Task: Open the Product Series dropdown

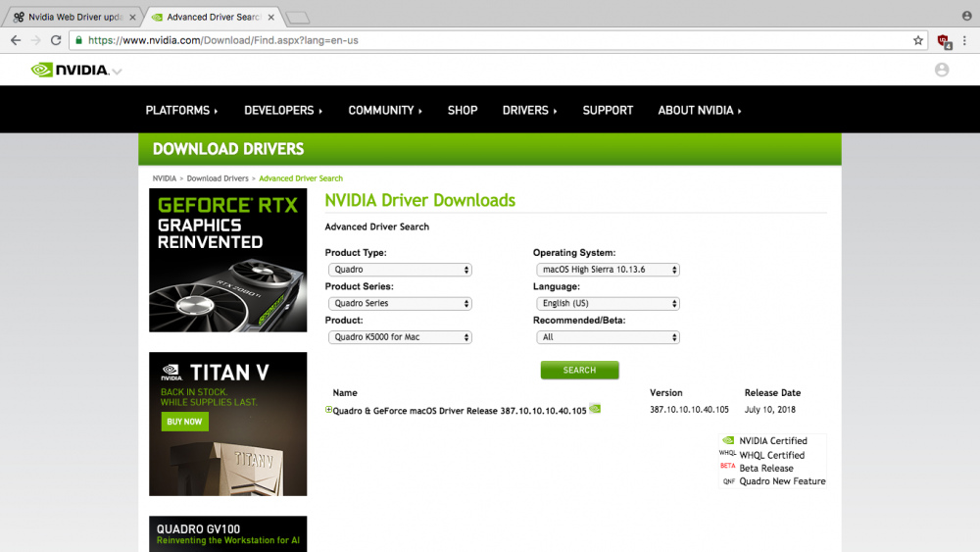Action: point(400,303)
